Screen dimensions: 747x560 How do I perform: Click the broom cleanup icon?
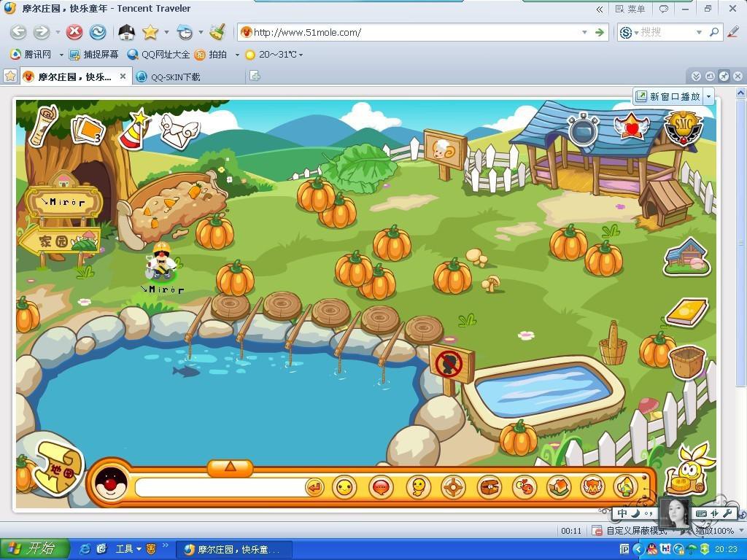point(217,32)
